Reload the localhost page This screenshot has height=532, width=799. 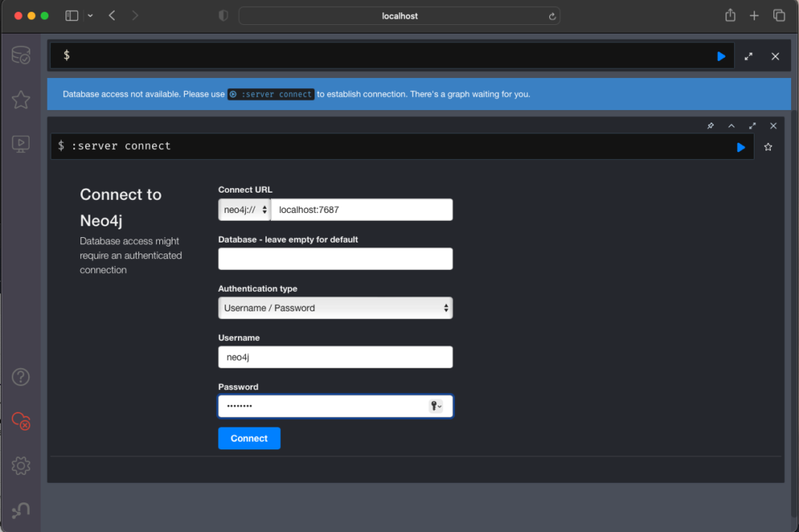[x=552, y=16]
